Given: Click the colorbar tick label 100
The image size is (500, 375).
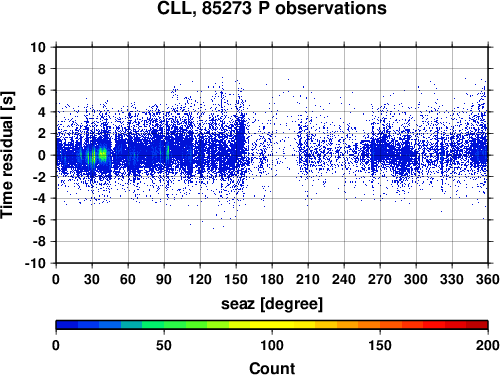Looking at the screenshot, I should [x=272, y=345].
